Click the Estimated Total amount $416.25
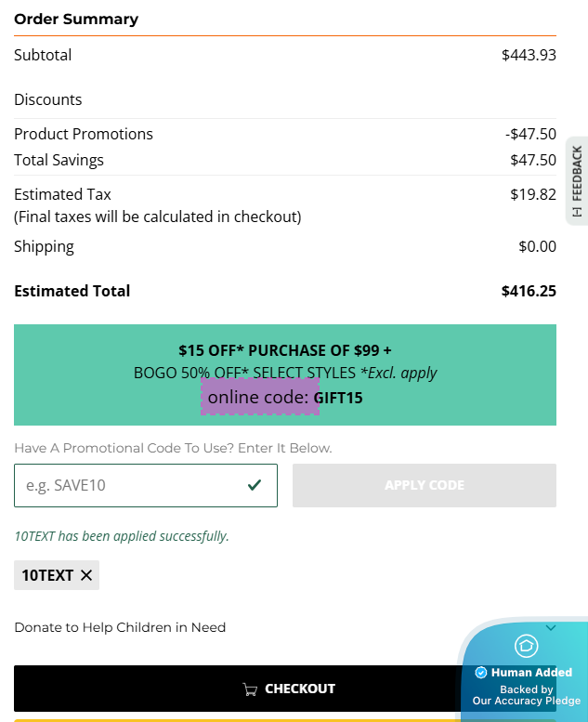Screen dimensions: 588x722 click(x=529, y=291)
